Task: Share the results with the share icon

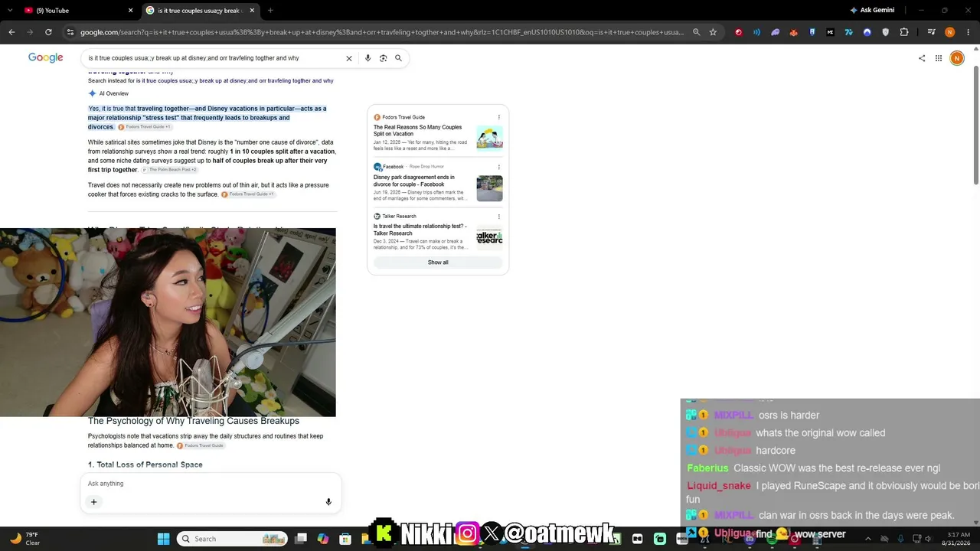Action: tap(922, 58)
